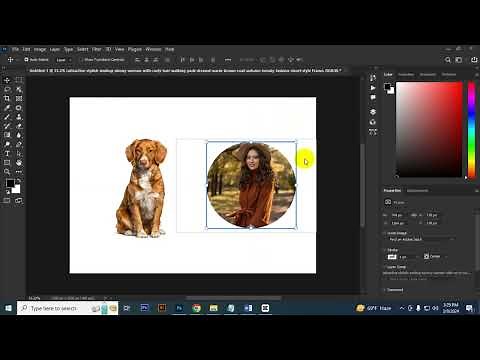Select the Object Selection tool
The width and height of the screenshot is (480, 360).
(19, 89)
